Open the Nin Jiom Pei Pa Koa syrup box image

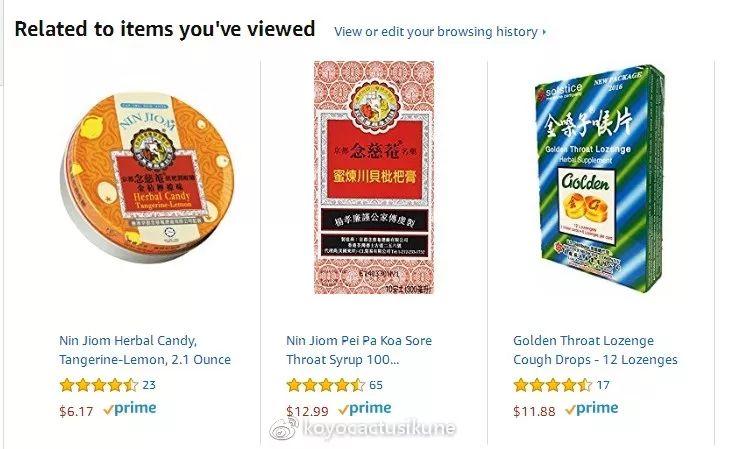pyautogui.click(x=374, y=177)
